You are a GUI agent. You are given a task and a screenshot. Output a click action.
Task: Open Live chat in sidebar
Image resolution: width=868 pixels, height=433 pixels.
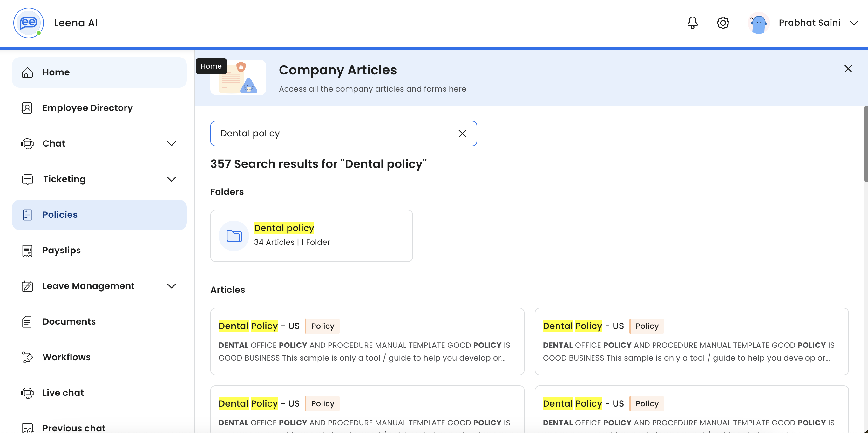pyautogui.click(x=63, y=393)
